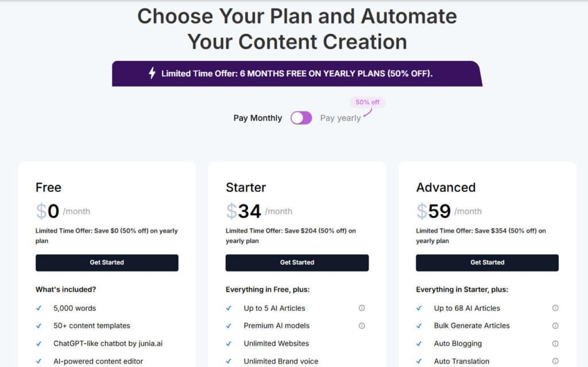Click the Limited Time Offer purple banner
This screenshot has width=588, height=367.
pos(296,74)
